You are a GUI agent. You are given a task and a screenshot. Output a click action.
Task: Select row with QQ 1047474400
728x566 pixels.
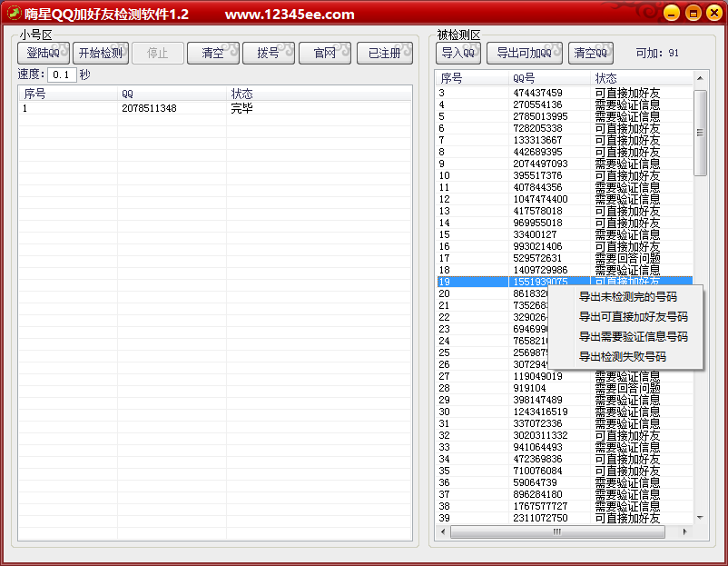click(x=565, y=199)
